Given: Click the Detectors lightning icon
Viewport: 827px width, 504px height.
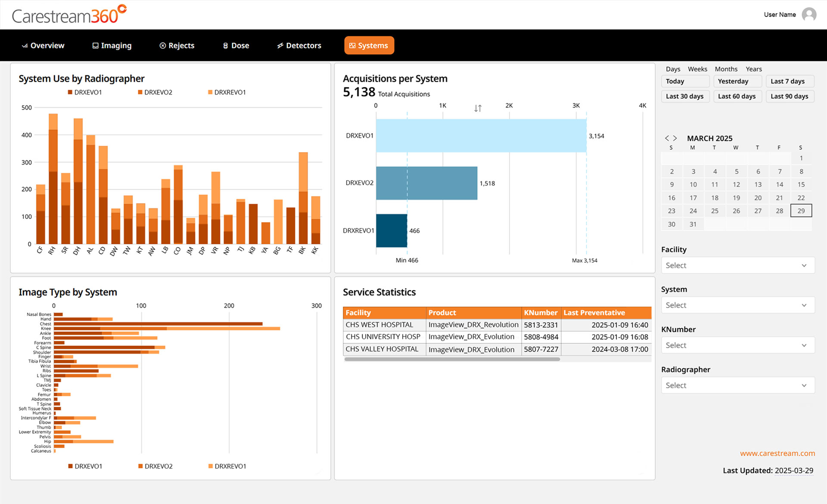Looking at the screenshot, I should coord(280,46).
